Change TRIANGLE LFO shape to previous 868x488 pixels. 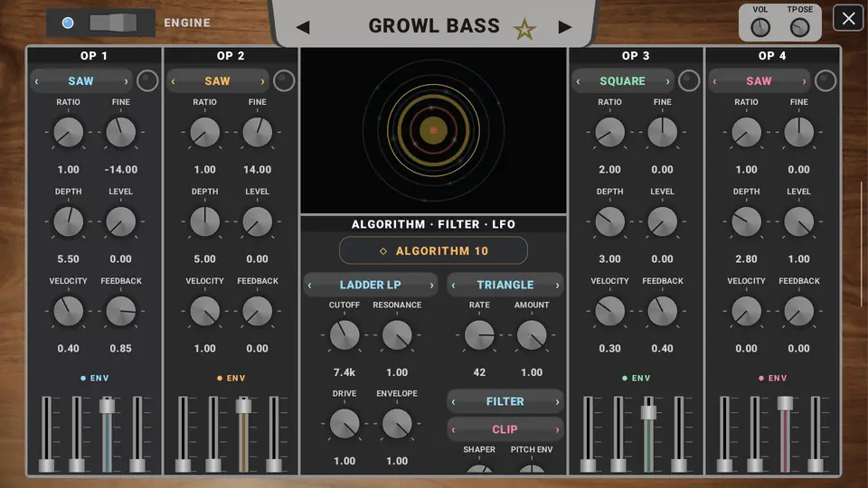point(453,286)
